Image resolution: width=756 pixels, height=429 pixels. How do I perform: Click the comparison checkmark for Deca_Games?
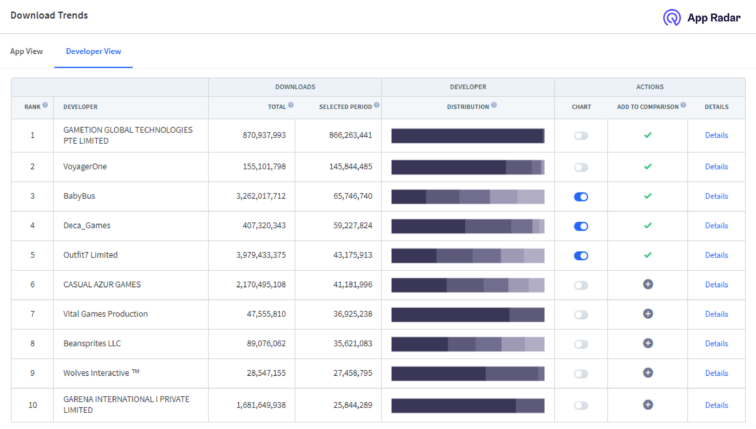point(648,225)
